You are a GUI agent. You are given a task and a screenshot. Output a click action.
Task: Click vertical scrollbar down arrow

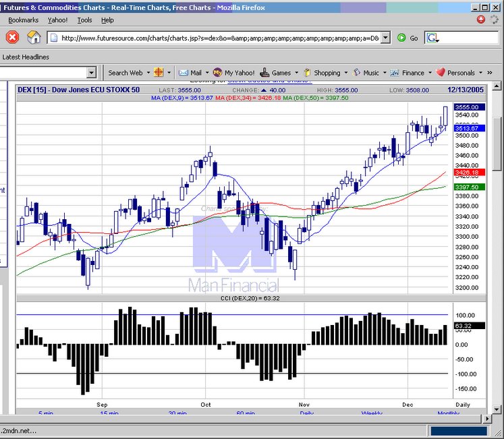click(x=497, y=409)
